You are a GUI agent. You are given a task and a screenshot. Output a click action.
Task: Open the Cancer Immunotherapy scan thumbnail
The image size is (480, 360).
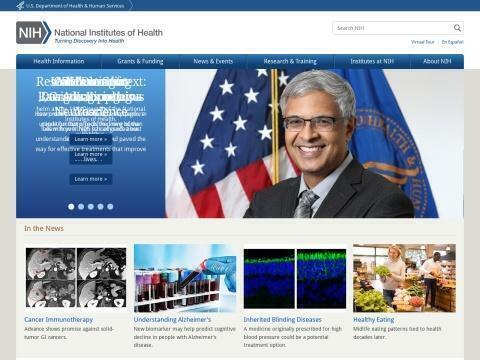pyautogui.click(x=76, y=277)
